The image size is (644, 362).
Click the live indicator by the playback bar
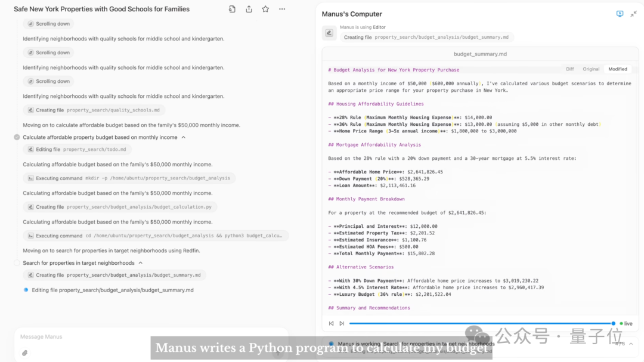tap(626, 324)
